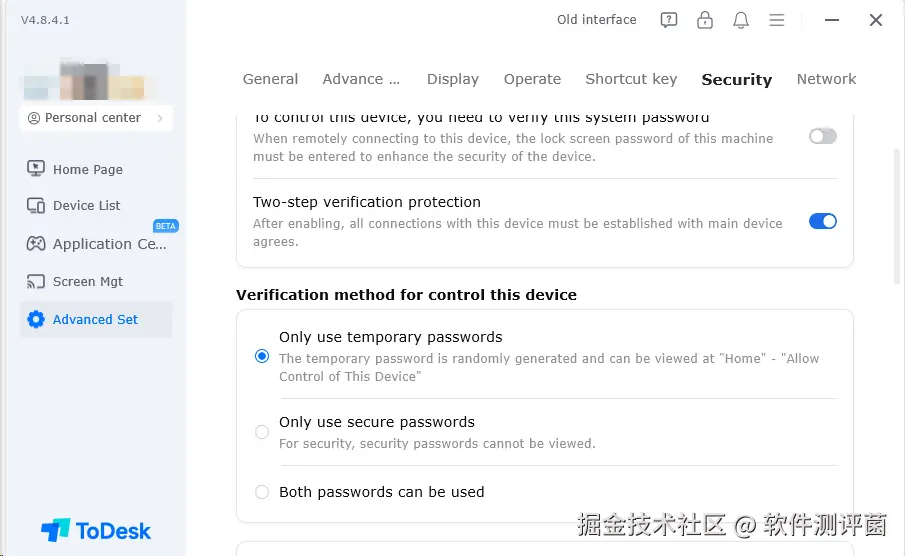Click the Application Center gamepad icon

(36, 243)
